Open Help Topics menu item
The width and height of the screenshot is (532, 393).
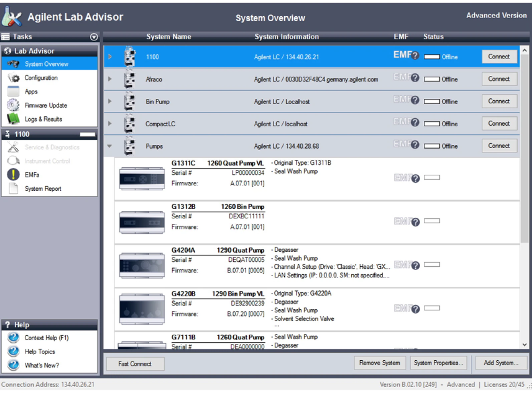click(x=40, y=352)
